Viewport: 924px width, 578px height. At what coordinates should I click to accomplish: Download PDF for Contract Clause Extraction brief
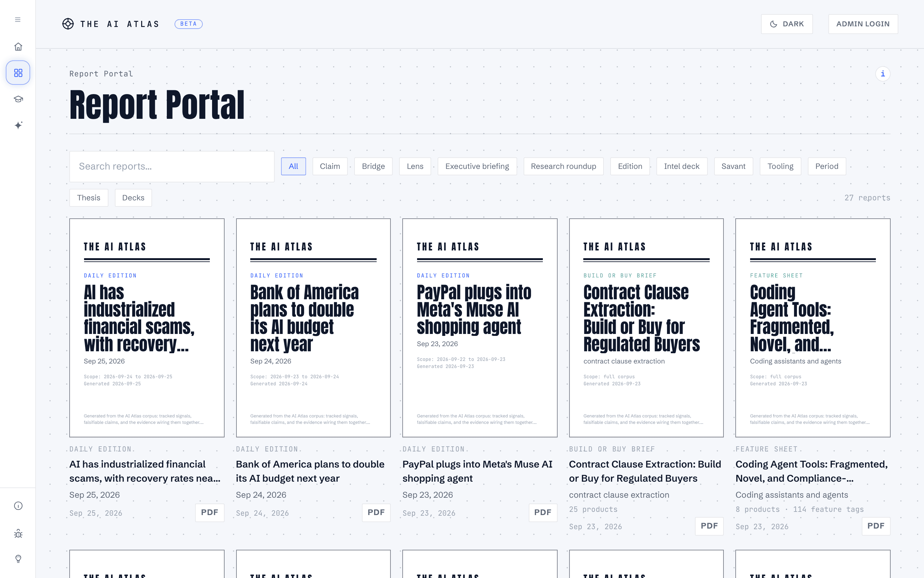coord(709,526)
